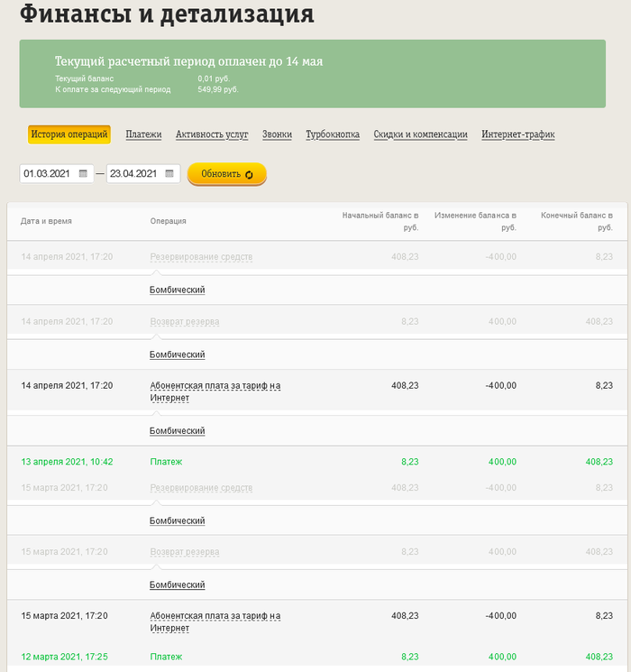Open calendar icon in start date field
The width and height of the screenshot is (631, 672).
pyautogui.click(x=84, y=173)
